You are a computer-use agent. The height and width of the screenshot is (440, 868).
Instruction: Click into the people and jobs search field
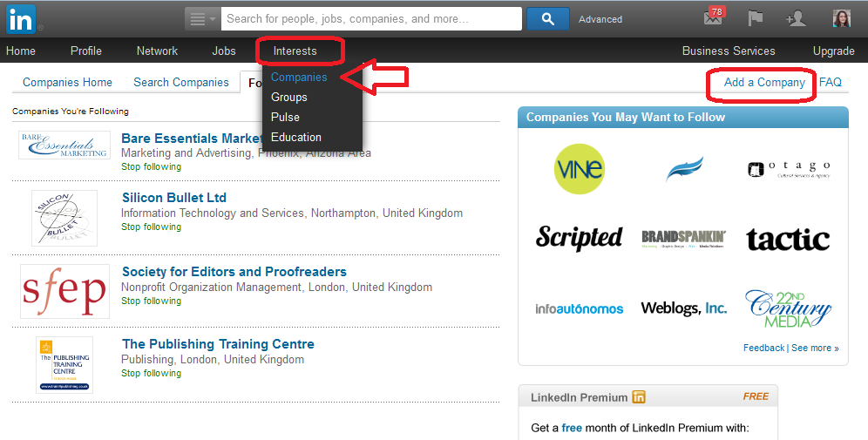[x=371, y=18]
